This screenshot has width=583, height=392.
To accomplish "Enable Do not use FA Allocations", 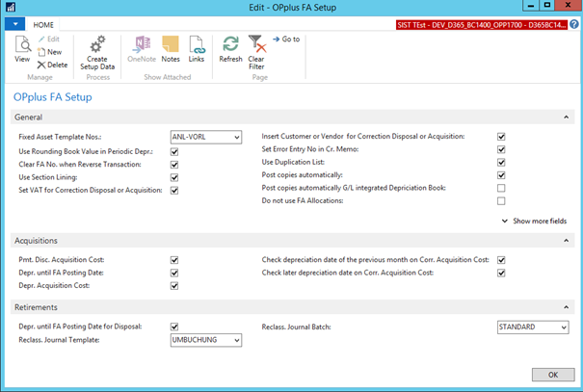I will click(501, 201).
